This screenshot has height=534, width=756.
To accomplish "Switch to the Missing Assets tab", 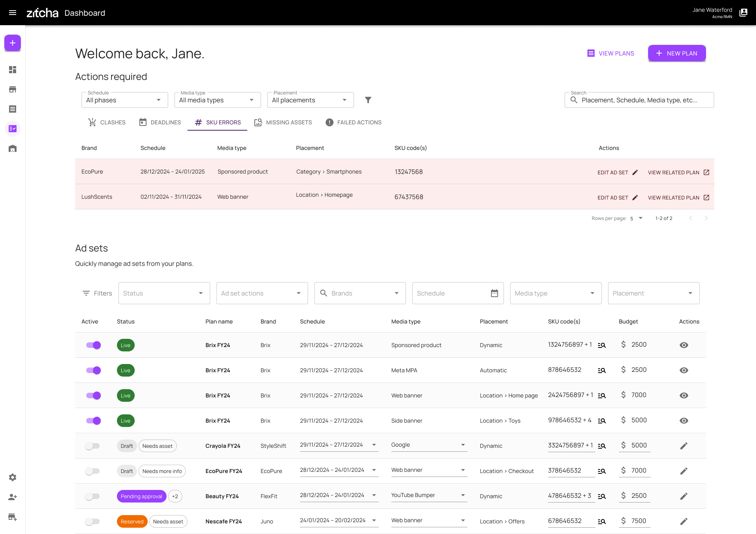I will point(283,122).
